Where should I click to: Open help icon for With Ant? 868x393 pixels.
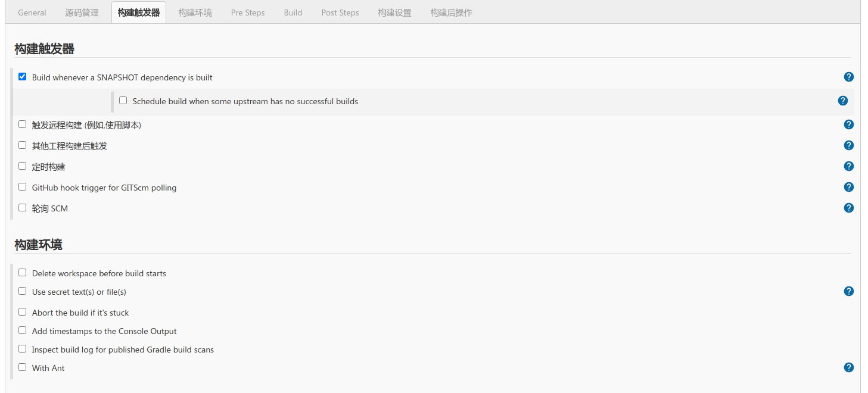pos(849,367)
